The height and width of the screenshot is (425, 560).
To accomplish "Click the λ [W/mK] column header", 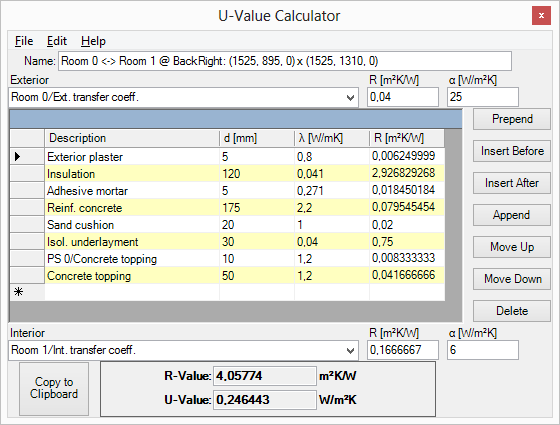I will pos(332,138).
